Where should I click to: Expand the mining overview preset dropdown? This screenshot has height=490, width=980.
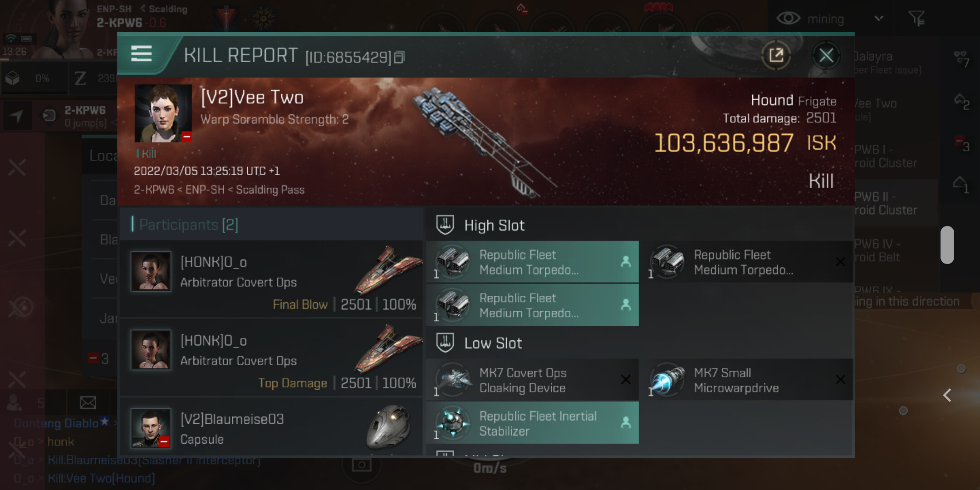[x=879, y=19]
